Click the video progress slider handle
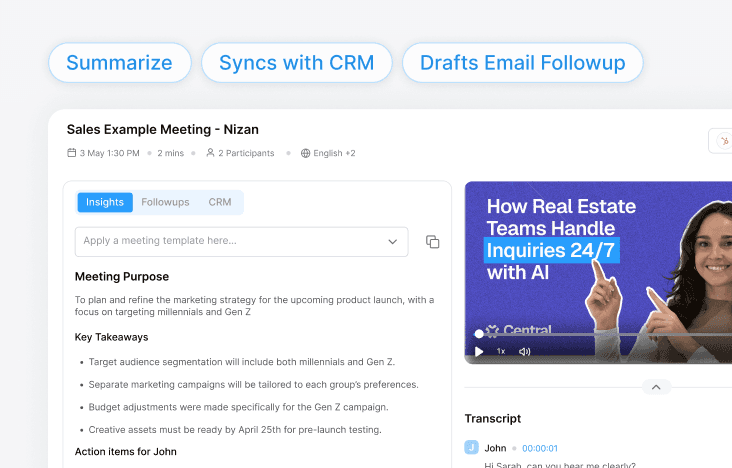 pyautogui.click(x=479, y=334)
